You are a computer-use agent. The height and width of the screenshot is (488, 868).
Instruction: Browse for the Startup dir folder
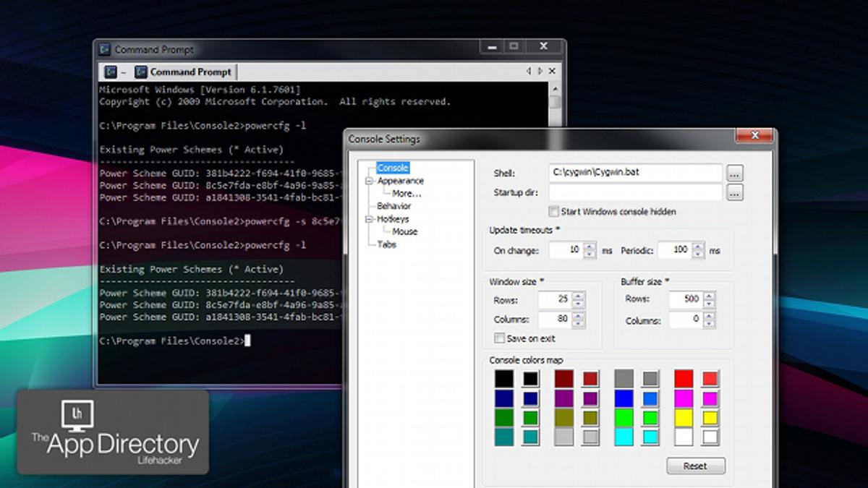[734, 193]
